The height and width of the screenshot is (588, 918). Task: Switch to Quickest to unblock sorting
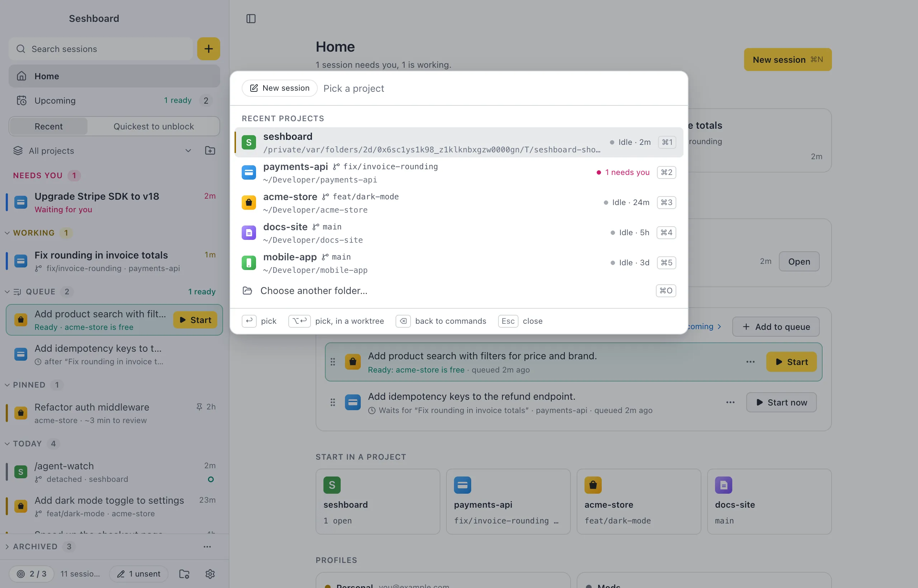click(153, 126)
